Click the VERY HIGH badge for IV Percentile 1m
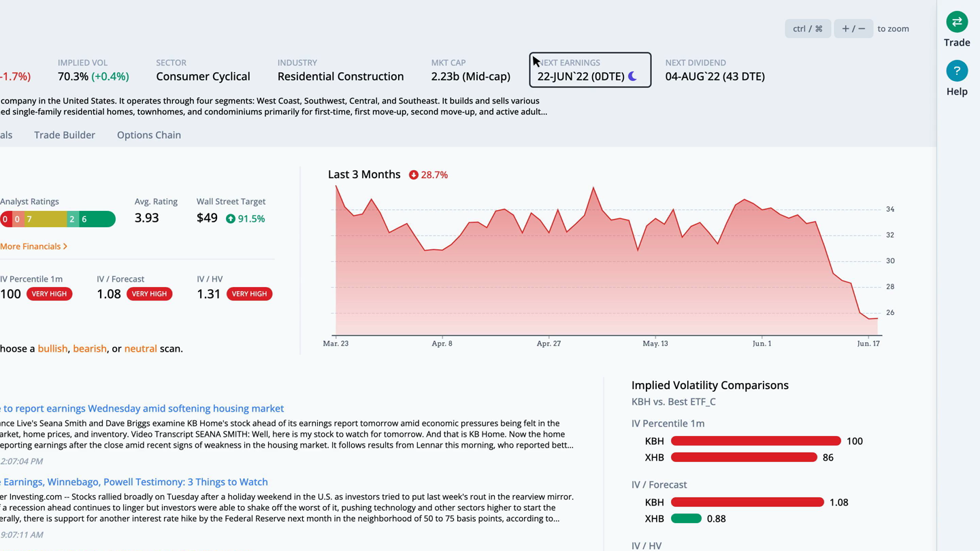The width and height of the screenshot is (980, 551). pyautogui.click(x=49, y=294)
